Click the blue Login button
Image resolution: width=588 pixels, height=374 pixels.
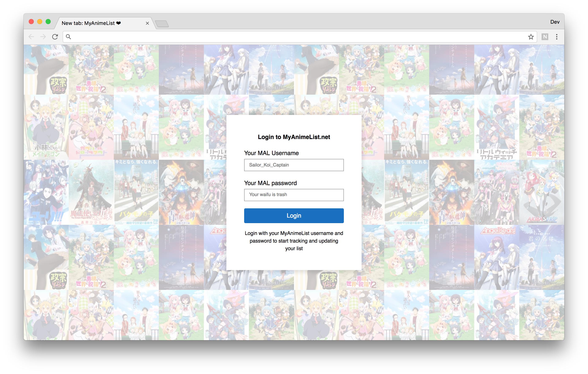click(294, 216)
